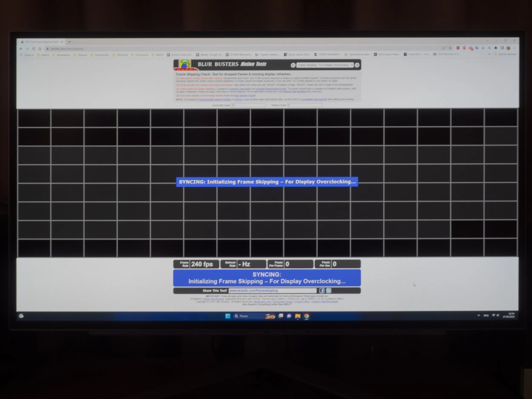This screenshot has height=399, width=532.
Task: Click the browser home icon
Action: [40, 49]
